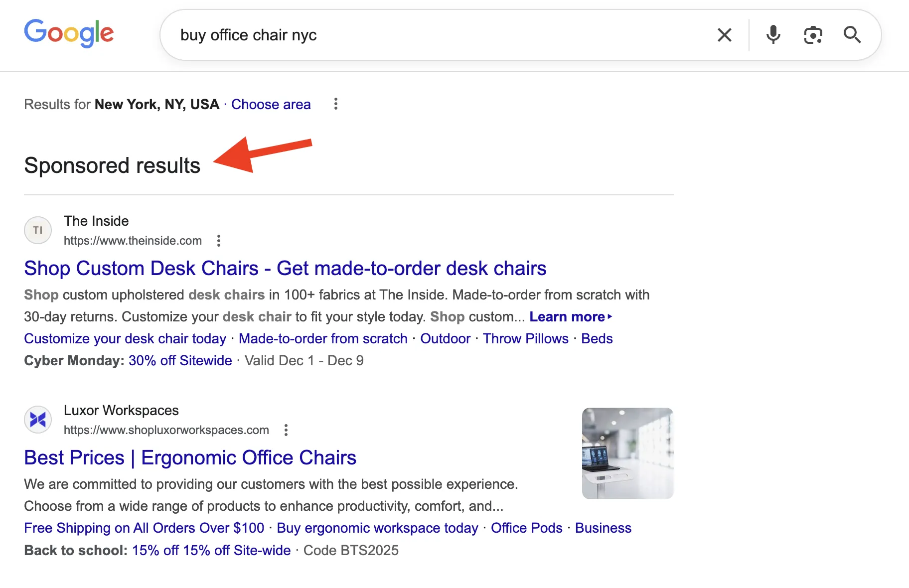Open the Best Prices Ergonomic Office Chairs result
The width and height of the screenshot is (909, 588).
tap(190, 457)
